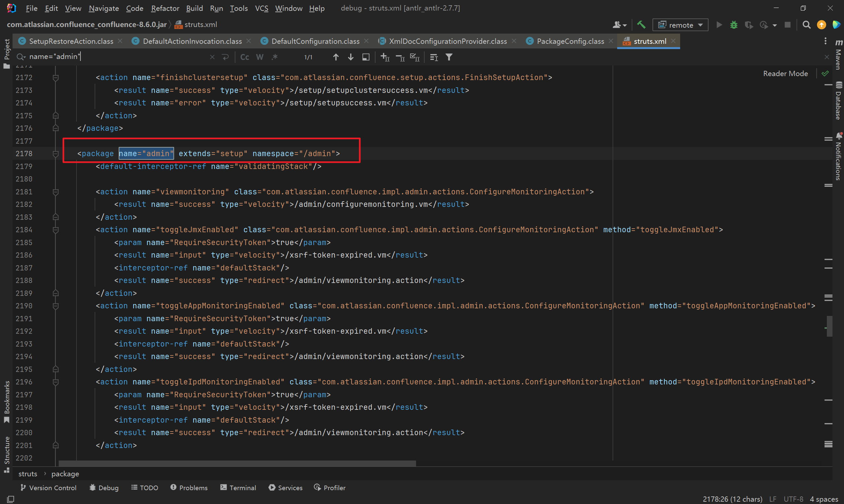The height and width of the screenshot is (504, 844).
Task: Open the Code With Me users menu
Action: point(619,25)
